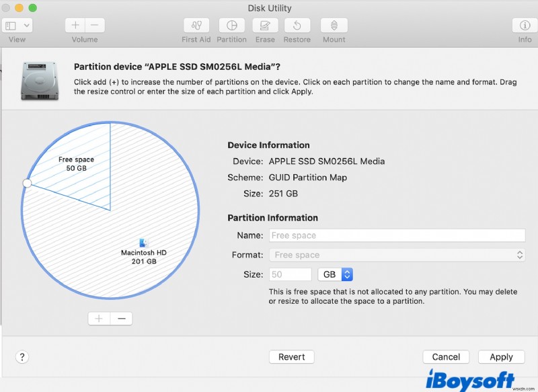Image resolution: width=538 pixels, height=392 pixels.
Task: Click 'APPLE SSD SM0256L Media' device value
Action: pos(327,161)
